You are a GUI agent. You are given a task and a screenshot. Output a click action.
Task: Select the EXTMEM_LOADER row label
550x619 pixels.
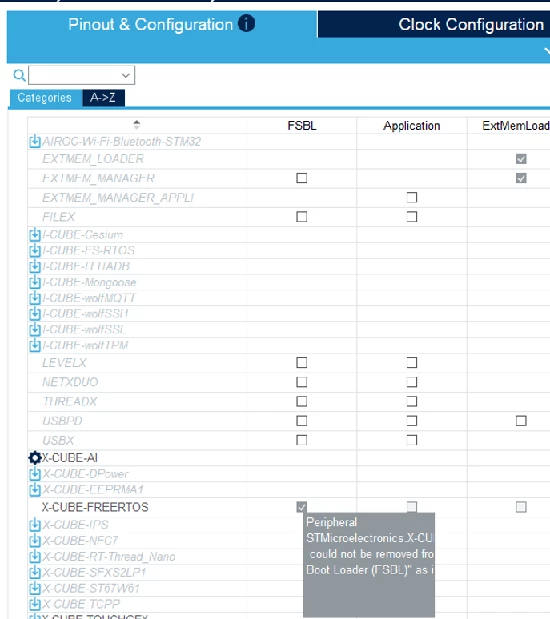[93, 159]
